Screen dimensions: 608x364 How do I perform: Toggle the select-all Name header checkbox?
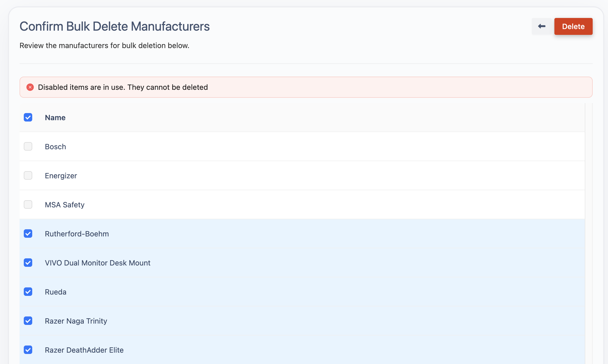(28, 117)
